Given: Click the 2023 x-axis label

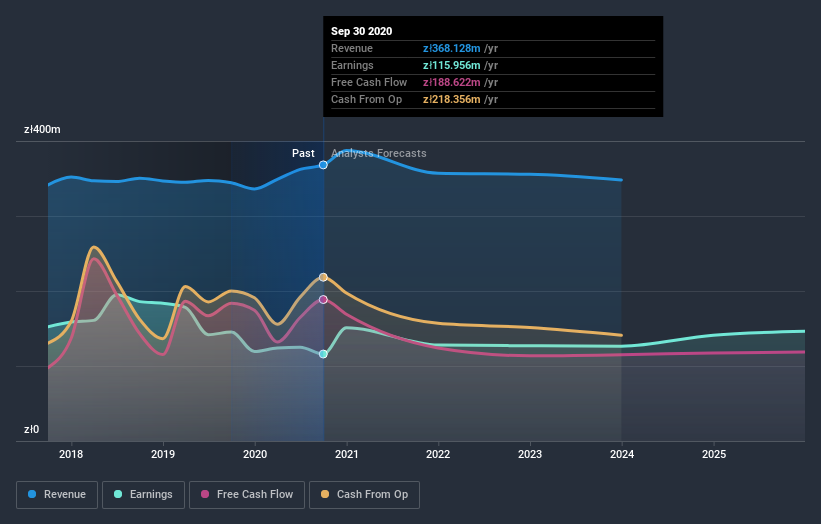Looking at the screenshot, I should tap(530, 454).
